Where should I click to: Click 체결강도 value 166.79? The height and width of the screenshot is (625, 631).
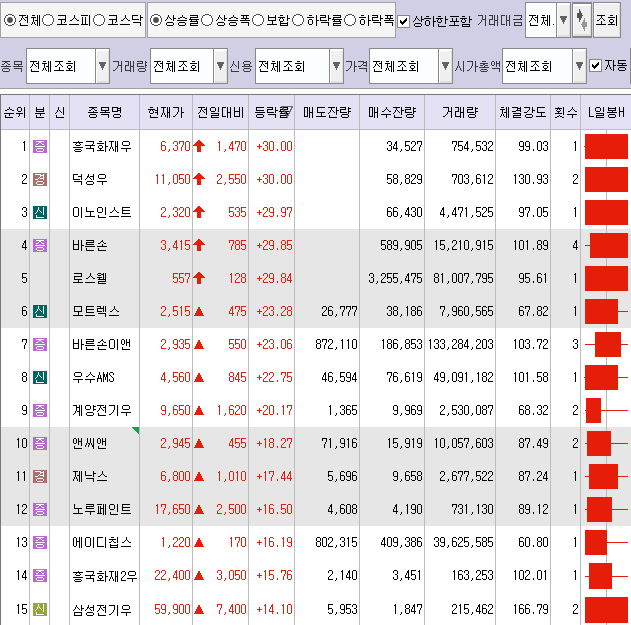[x=530, y=610]
